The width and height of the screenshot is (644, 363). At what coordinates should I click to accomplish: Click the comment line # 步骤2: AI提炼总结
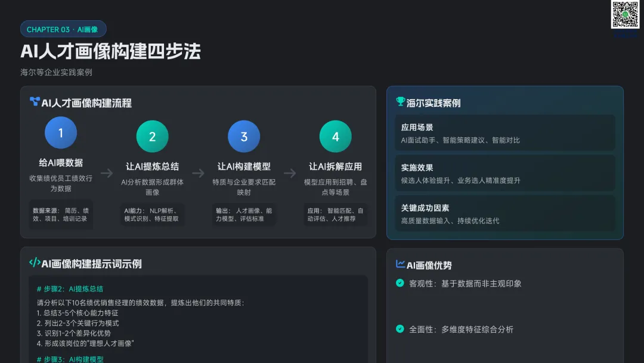[x=70, y=289]
